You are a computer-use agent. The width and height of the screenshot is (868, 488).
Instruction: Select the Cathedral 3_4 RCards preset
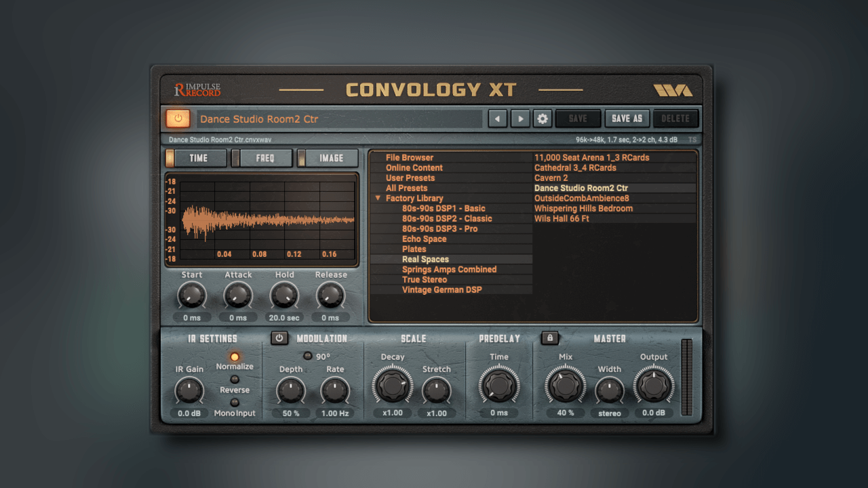point(575,168)
